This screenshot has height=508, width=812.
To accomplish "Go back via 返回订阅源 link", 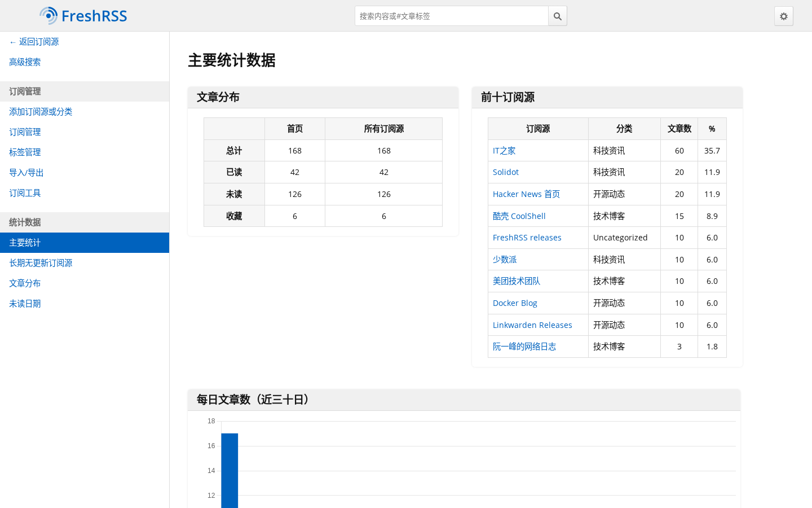I will click(34, 42).
